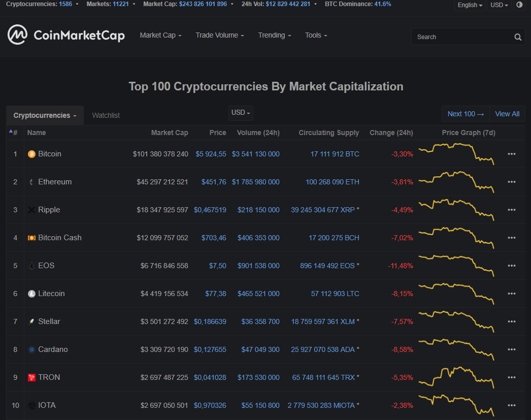Click the View All button
531x420 pixels.
coord(507,114)
